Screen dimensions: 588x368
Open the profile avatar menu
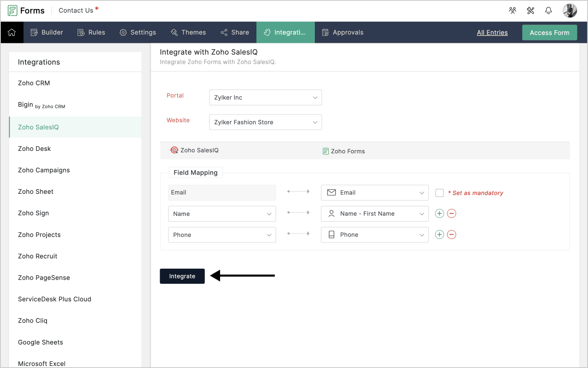click(570, 11)
